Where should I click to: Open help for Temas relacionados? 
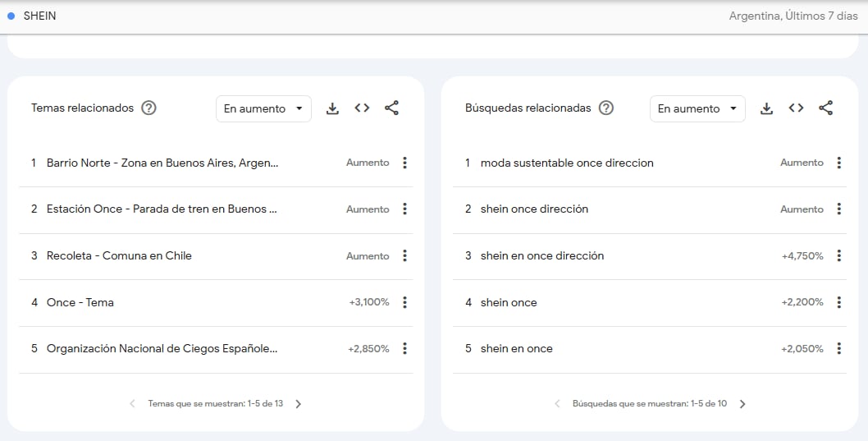(148, 108)
